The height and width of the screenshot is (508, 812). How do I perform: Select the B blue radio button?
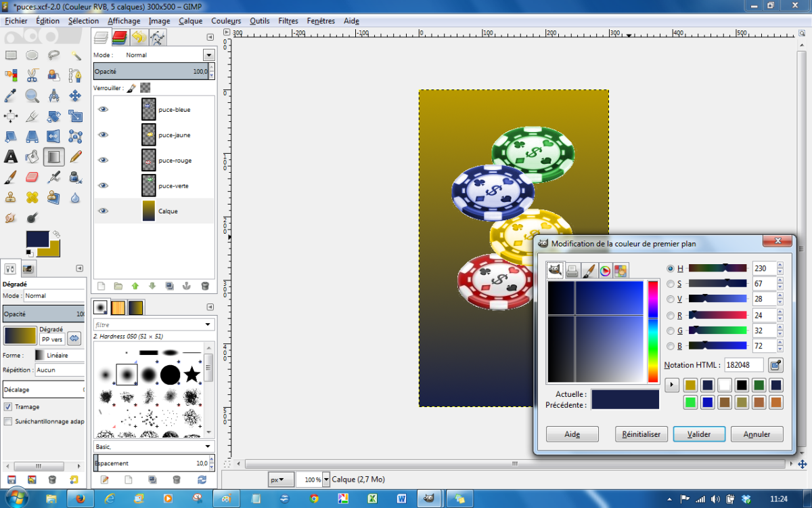point(671,345)
